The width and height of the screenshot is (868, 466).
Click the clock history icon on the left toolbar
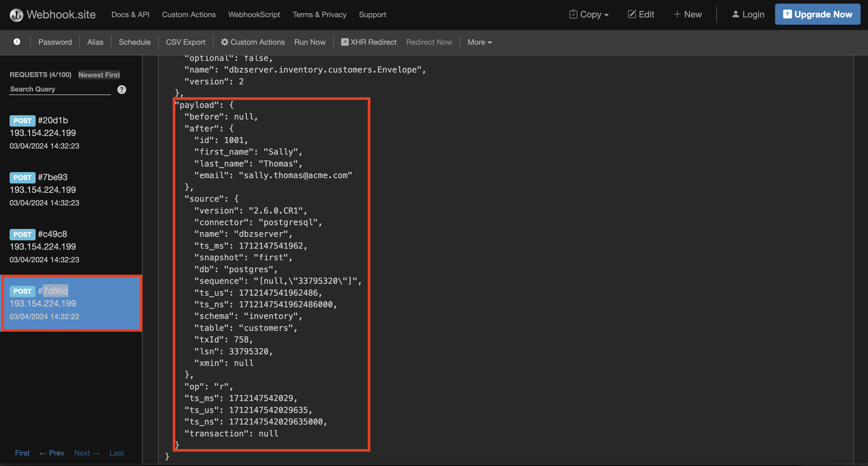[16, 41]
